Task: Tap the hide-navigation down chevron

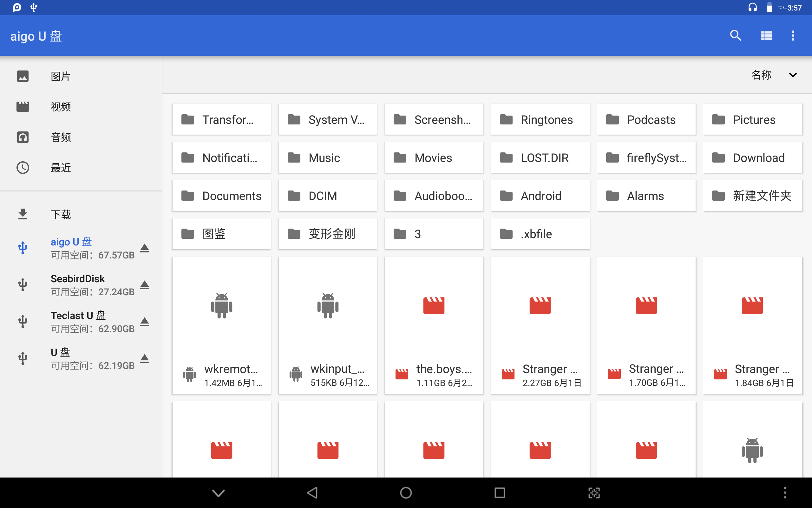Action: pyautogui.click(x=219, y=493)
